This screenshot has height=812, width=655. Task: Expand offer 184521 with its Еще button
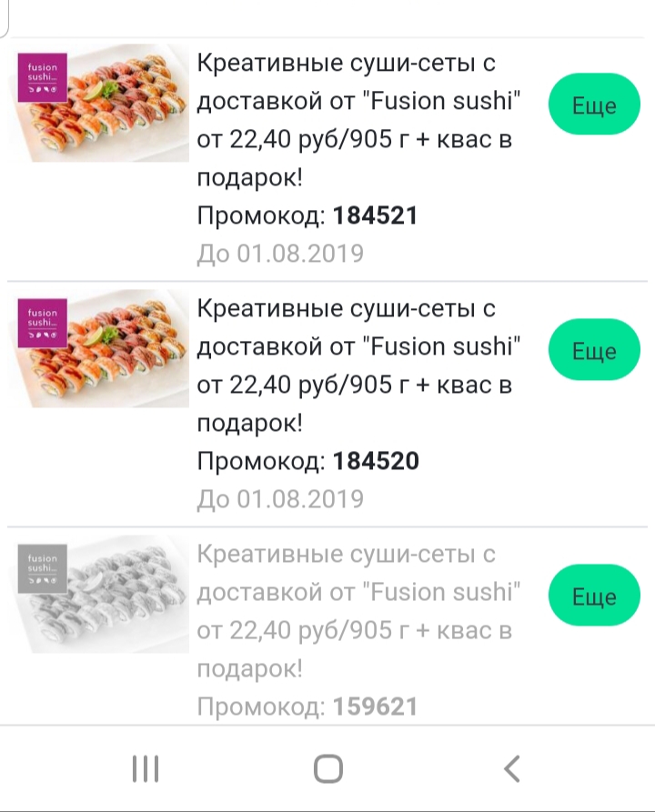pyautogui.click(x=594, y=105)
